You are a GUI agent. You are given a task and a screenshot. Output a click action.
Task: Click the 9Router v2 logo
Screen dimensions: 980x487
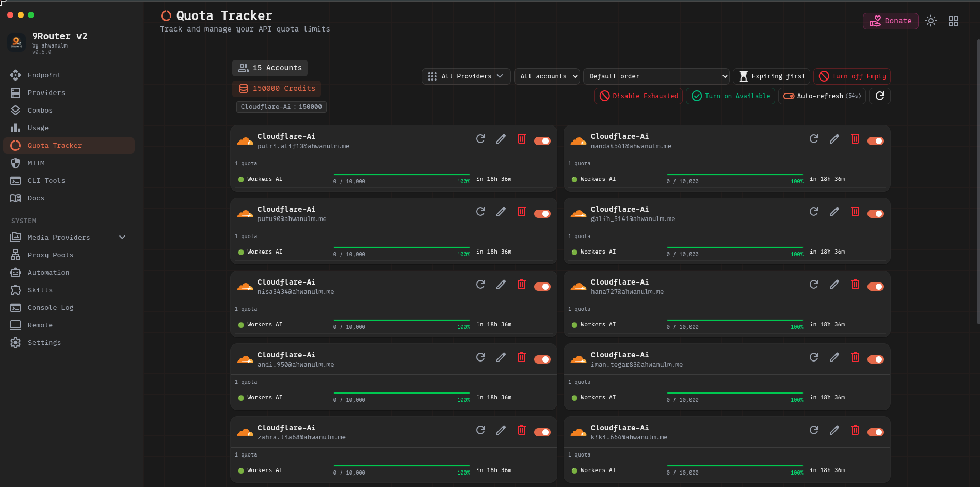click(17, 42)
